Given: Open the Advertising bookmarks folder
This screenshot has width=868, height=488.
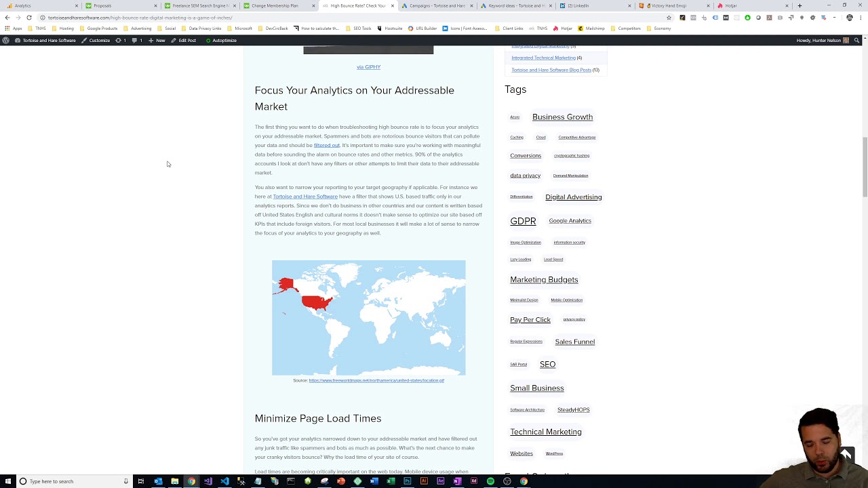Looking at the screenshot, I should (138, 28).
